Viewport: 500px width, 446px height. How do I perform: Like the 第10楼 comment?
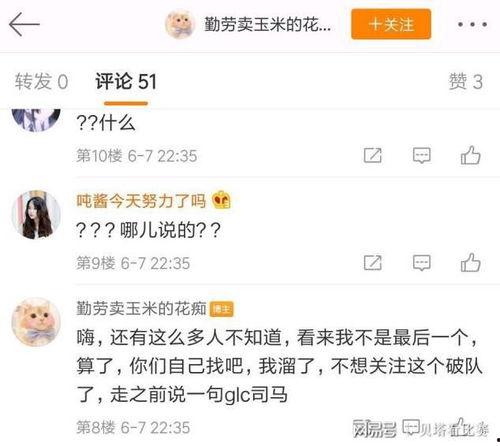470,155
